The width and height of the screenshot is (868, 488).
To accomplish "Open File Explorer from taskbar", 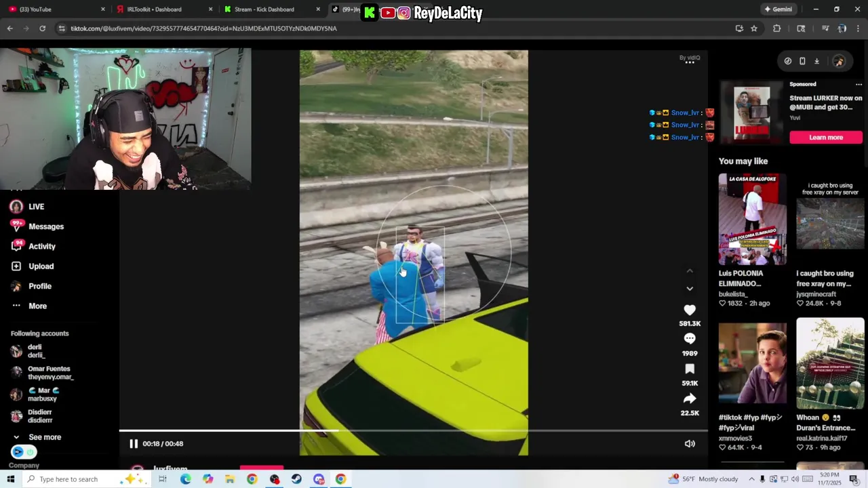I will (230, 479).
